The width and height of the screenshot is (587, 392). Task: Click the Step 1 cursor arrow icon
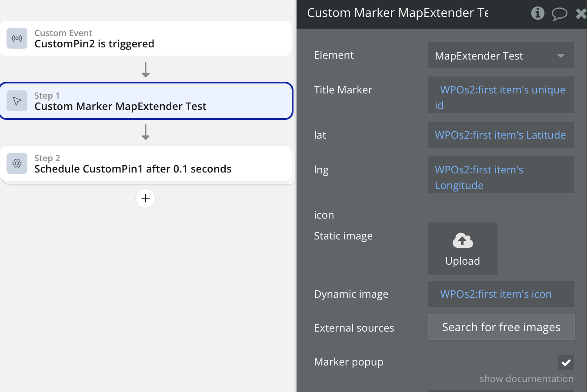(17, 101)
